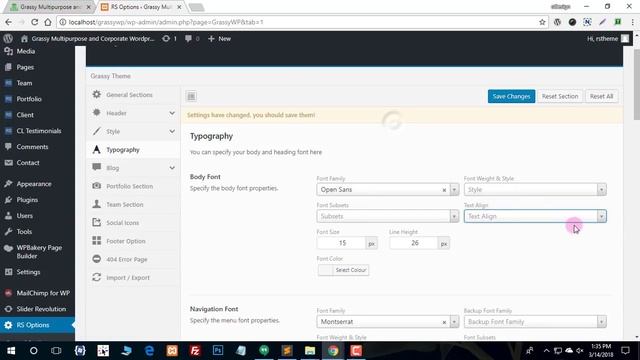Click the WordPress logo in admin bar

pos(8,38)
